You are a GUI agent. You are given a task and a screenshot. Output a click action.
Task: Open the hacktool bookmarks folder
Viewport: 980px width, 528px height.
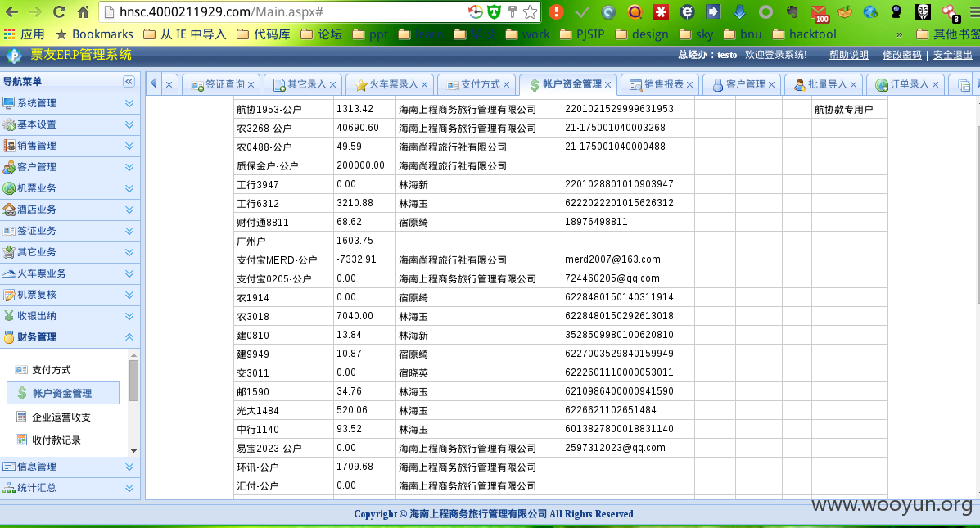point(804,34)
